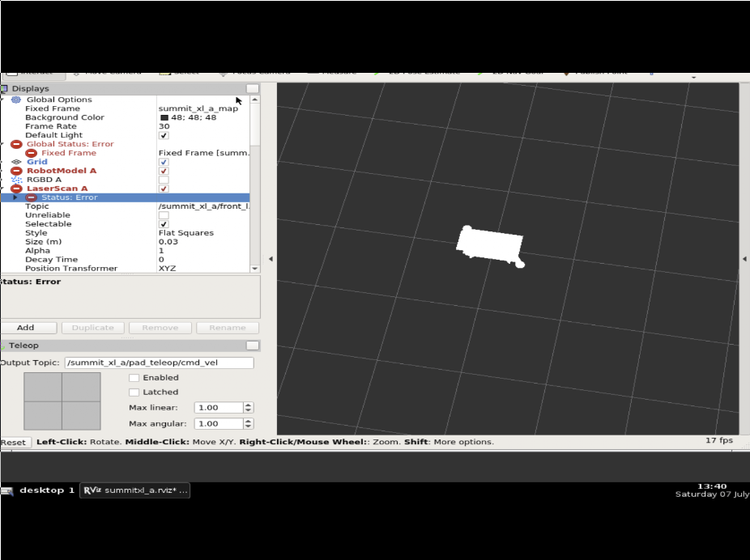This screenshot has height=560, width=750.
Task: Uncheck the LaserScan A display
Action: [x=164, y=189]
